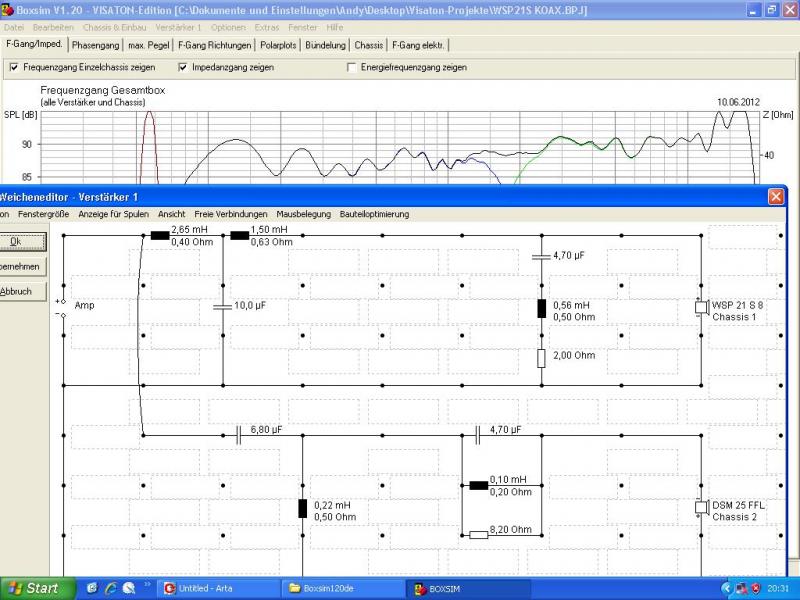This screenshot has height=600, width=800.
Task: Toggle Frequenzgang Einzelchassis zeigen checkbox
Action: pyautogui.click(x=14, y=67)
